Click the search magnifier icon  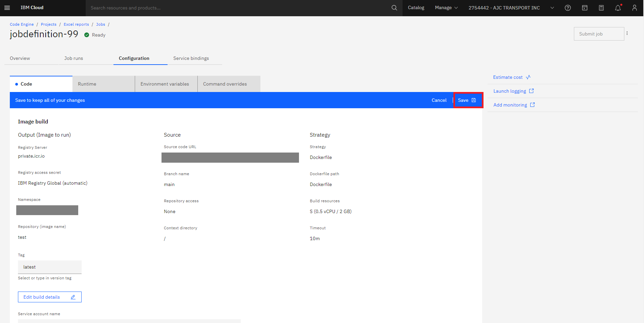coord(394,8)
